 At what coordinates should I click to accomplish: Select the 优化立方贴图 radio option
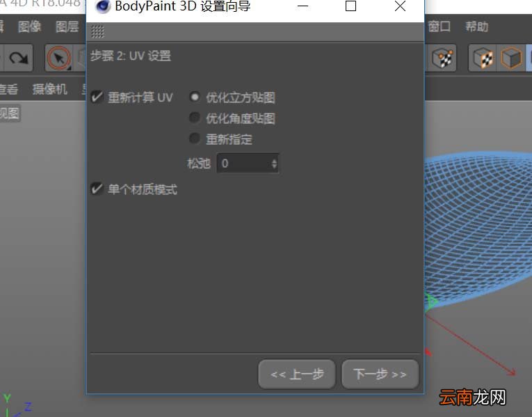tap(195, 97)
